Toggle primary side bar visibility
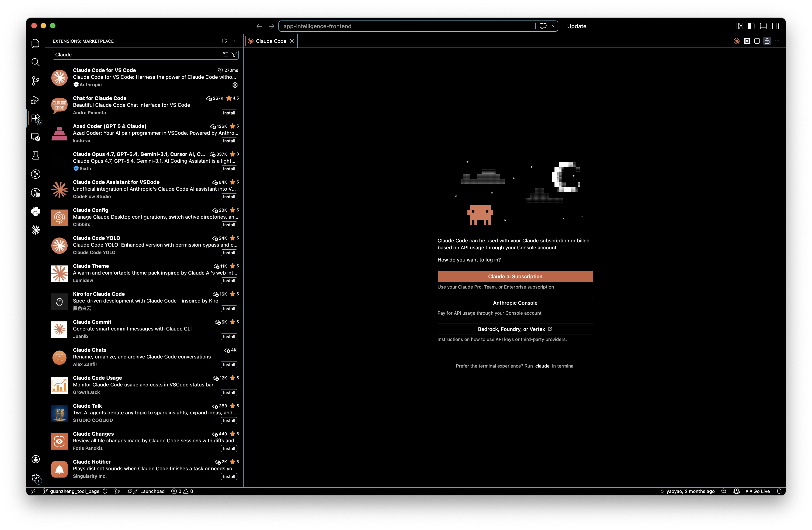 pos(751,26)
